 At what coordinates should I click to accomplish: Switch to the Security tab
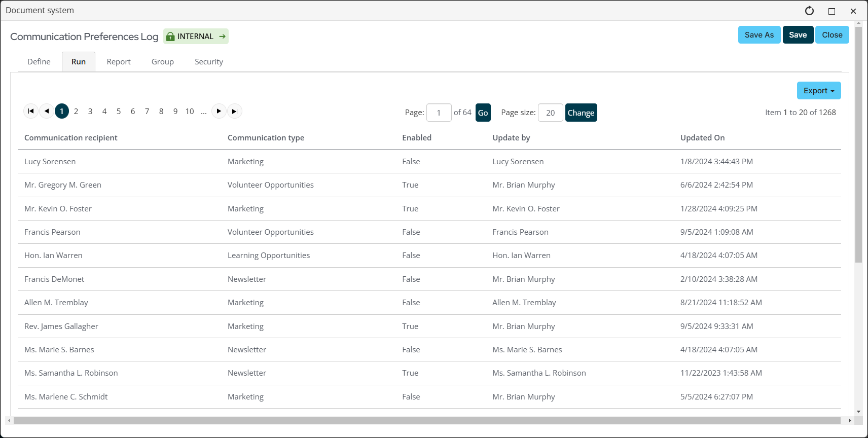click(x=209, y=62)
